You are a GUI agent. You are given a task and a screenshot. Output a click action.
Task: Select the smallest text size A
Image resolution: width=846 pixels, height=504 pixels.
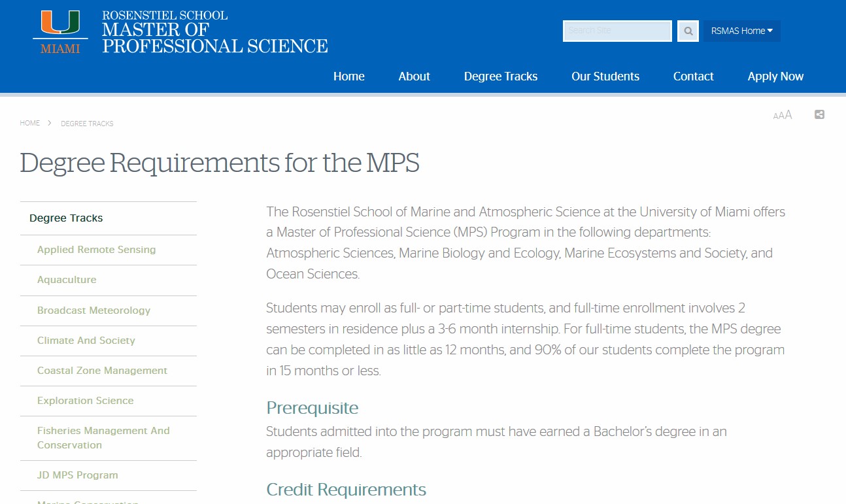click(x=775, y=116)
